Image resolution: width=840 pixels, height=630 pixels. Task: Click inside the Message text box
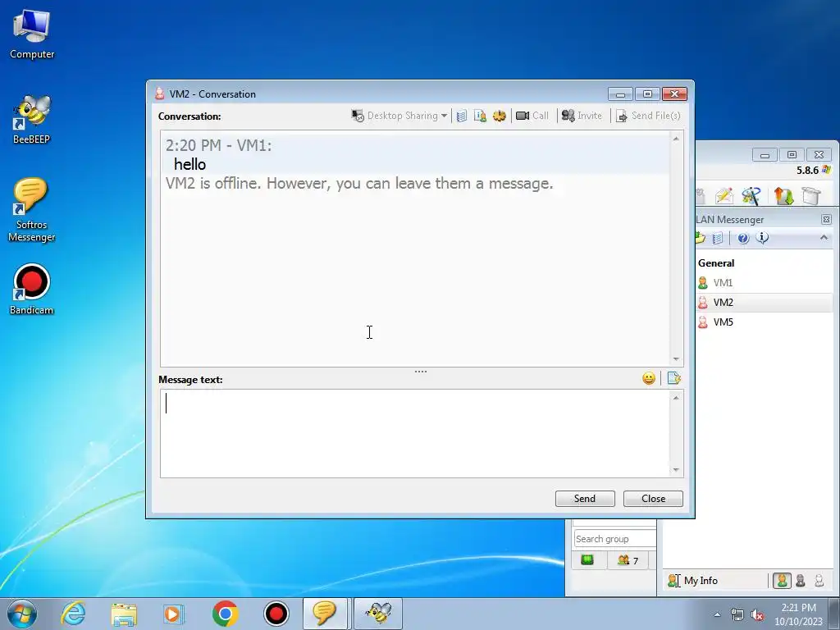414,433
